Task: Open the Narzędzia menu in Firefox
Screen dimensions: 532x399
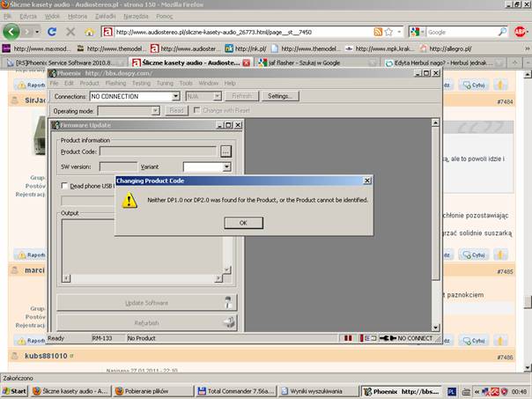Action: (136, 16)
